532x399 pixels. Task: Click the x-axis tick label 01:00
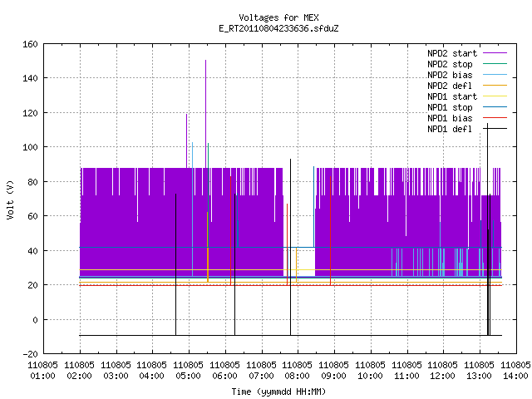[42, 376]
